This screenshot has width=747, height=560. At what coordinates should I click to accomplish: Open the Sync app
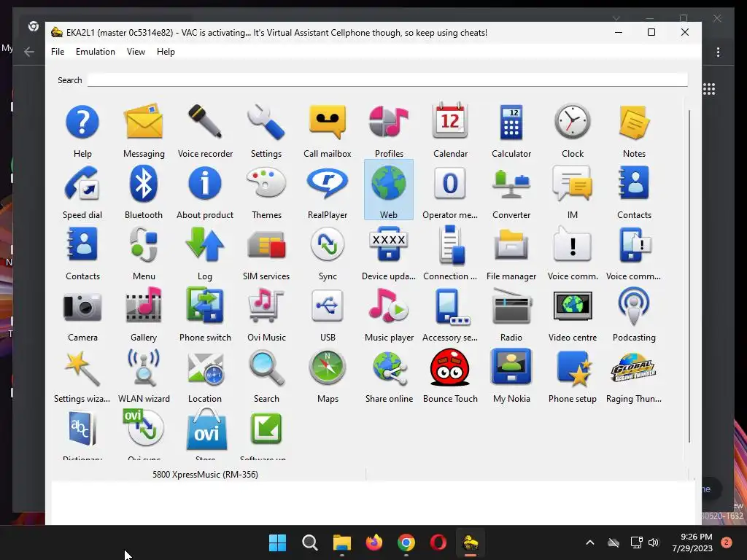coord(328,244)
